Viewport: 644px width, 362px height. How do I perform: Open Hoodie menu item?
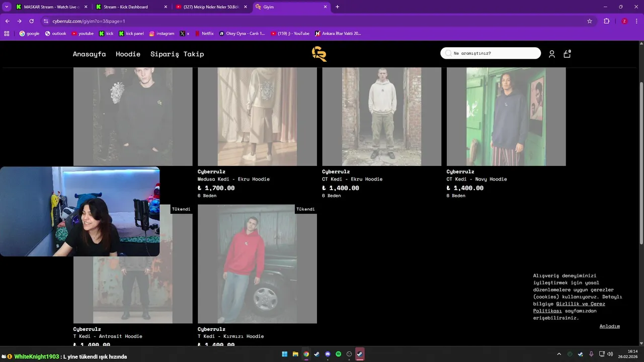[x=128, y=54]
